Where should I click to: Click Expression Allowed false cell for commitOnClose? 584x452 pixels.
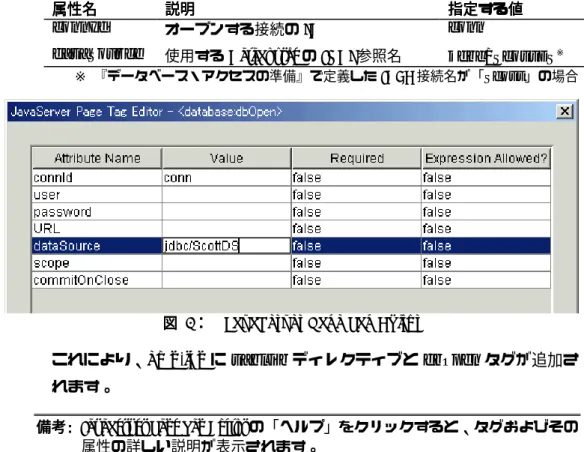[486, 280]
